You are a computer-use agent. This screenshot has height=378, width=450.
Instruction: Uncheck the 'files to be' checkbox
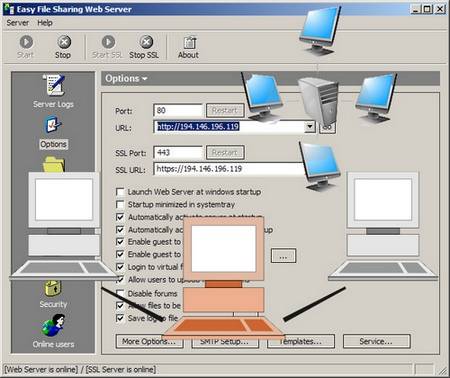(x=120, y=305)
